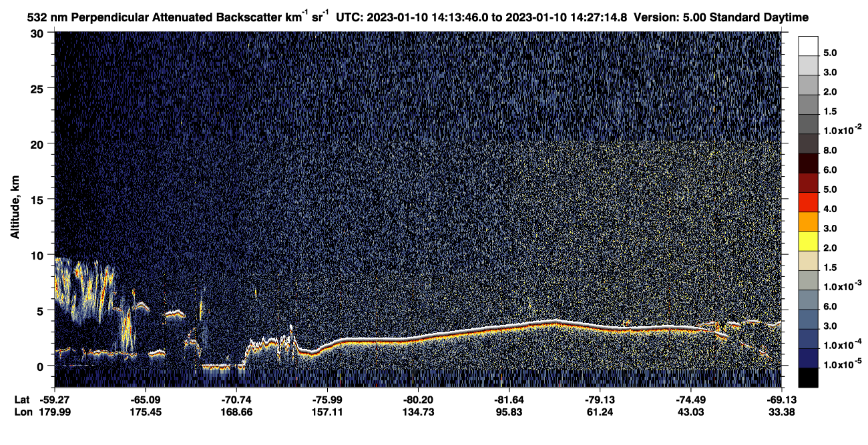Click longitude value '157.11'
The width and height of the screenshot is (868, 445).
point(327,412)
